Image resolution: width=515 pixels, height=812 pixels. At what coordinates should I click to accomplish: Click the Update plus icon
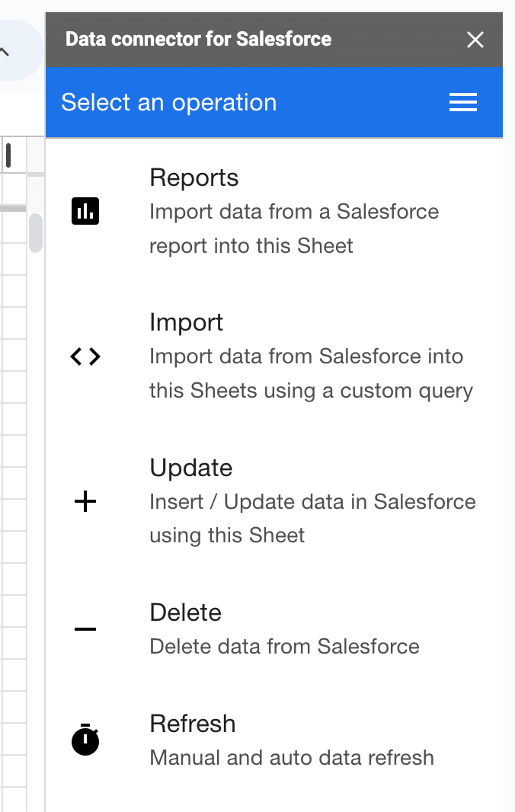pos(85,501)
